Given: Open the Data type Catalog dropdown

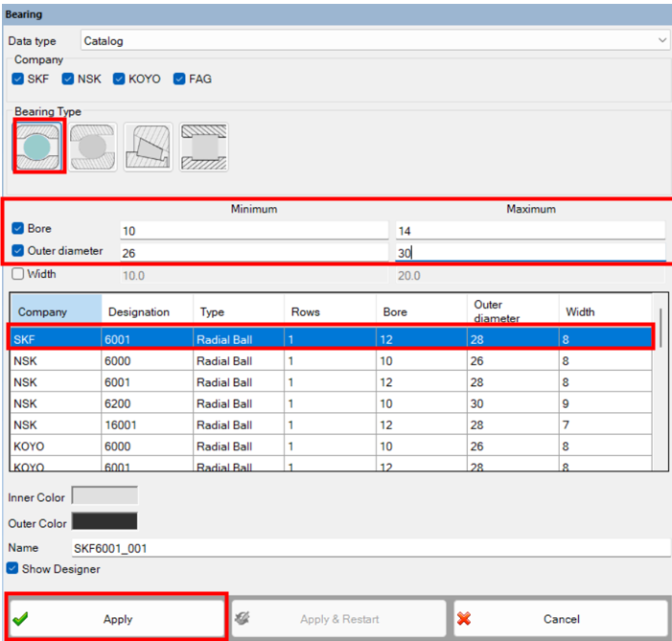Looking at the screenshot, I should [375, 40].
